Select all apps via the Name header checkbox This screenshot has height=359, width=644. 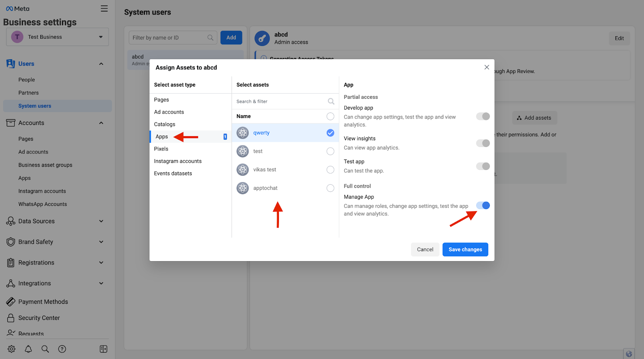(x=330, y=116)
